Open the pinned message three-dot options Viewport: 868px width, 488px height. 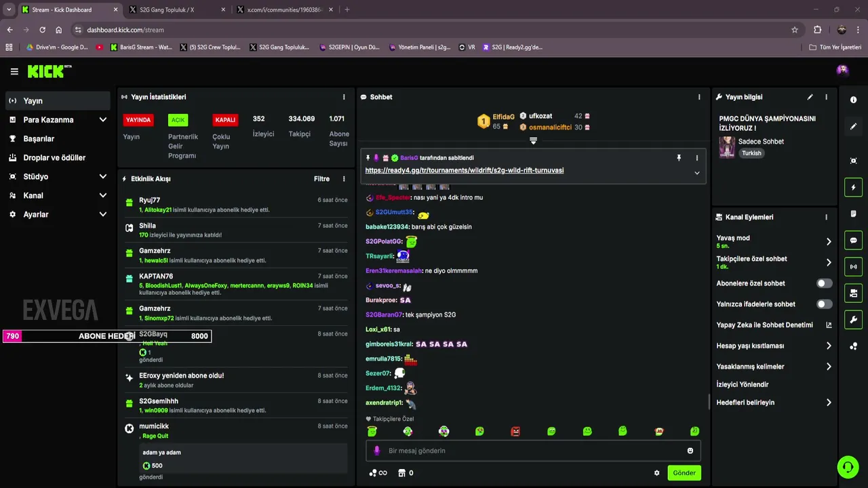[x=696, y=158]
